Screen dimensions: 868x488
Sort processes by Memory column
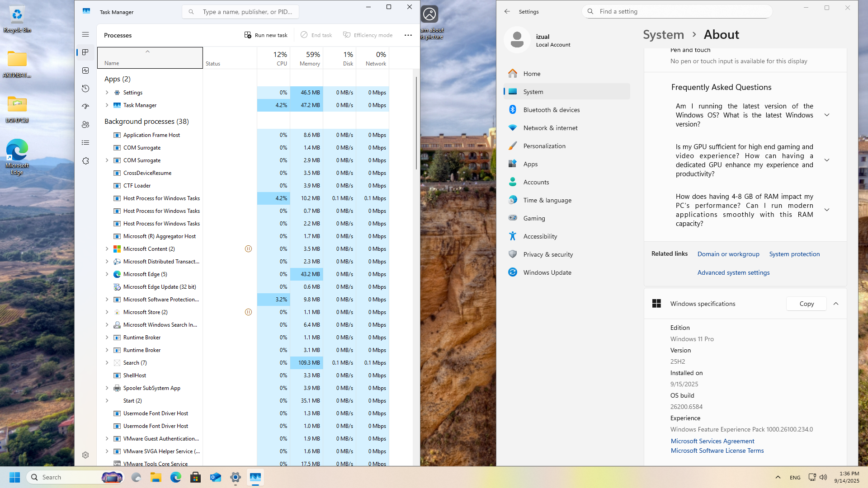[307, 58]
